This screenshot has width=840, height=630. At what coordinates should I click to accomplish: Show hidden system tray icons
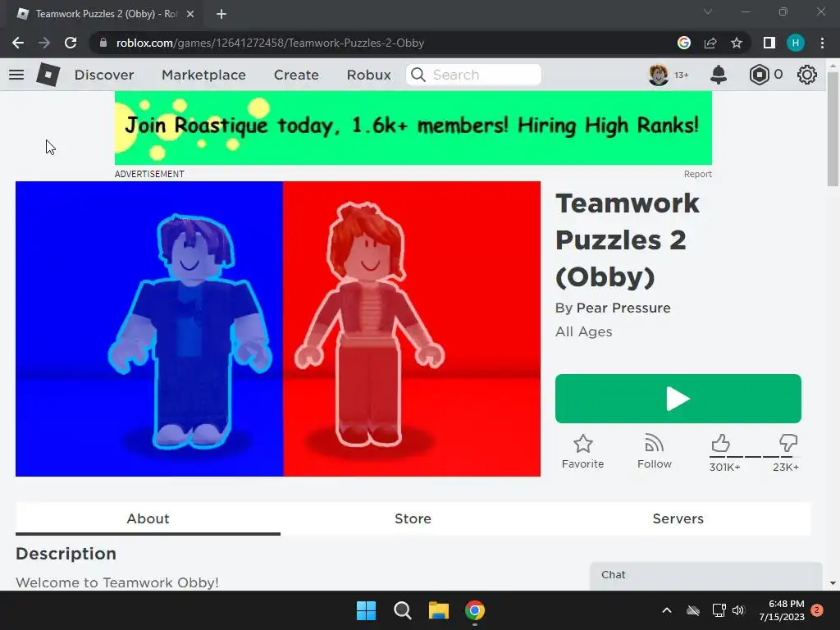pos(666,610)
